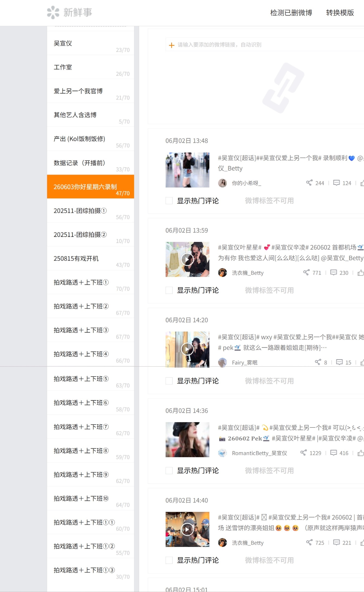Image resolution: width=364 pixels, height=592 pixels.
Task: Play the video on 14:20 post
Action: tap(187, 349)
